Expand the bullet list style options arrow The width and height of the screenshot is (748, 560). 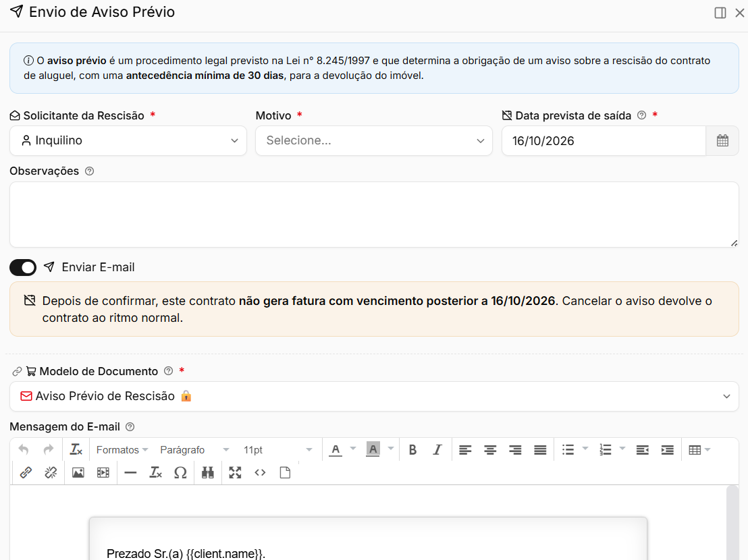(585, 449)
